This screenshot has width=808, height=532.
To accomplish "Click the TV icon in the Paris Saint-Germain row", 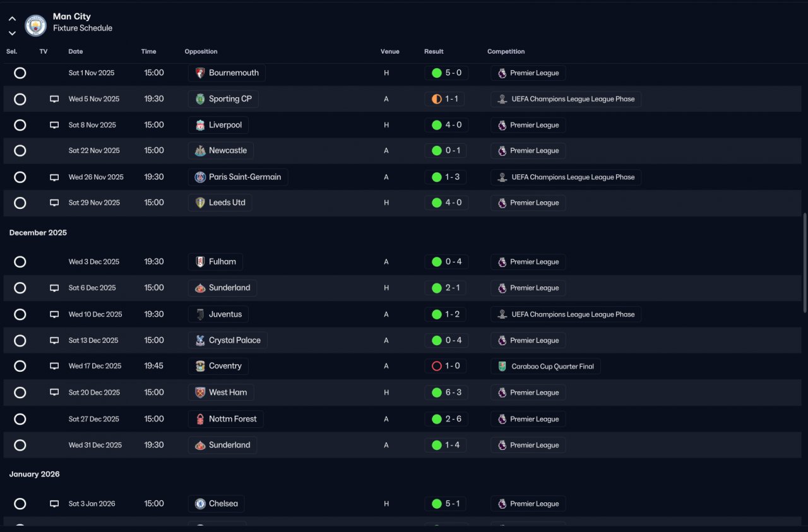I will coord(54,177).
